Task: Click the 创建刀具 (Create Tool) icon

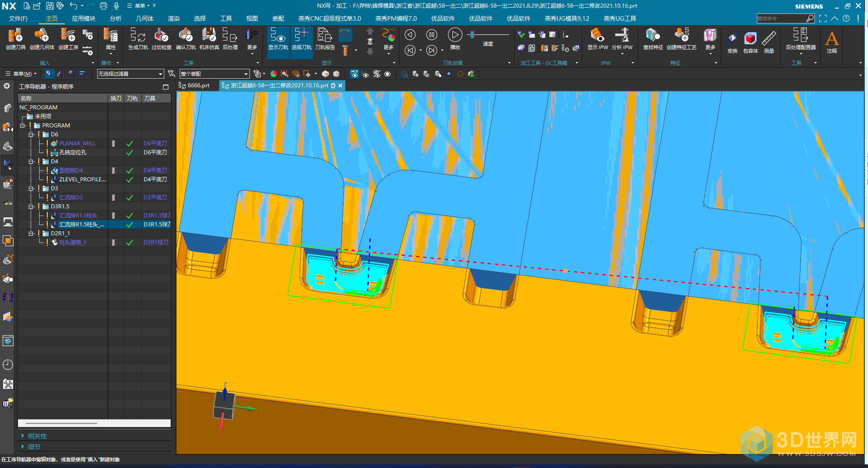Action: point(15,39)
